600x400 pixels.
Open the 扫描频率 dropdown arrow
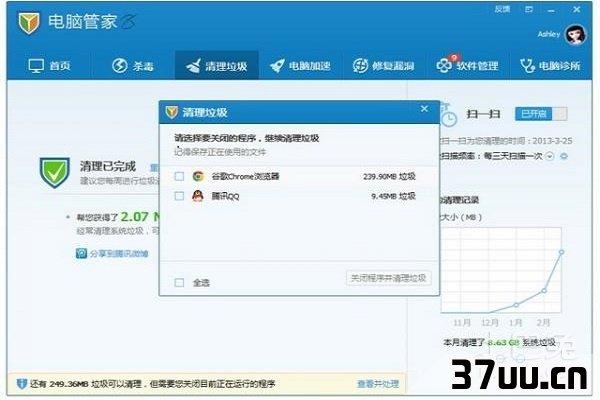click(x=549, y=156)
